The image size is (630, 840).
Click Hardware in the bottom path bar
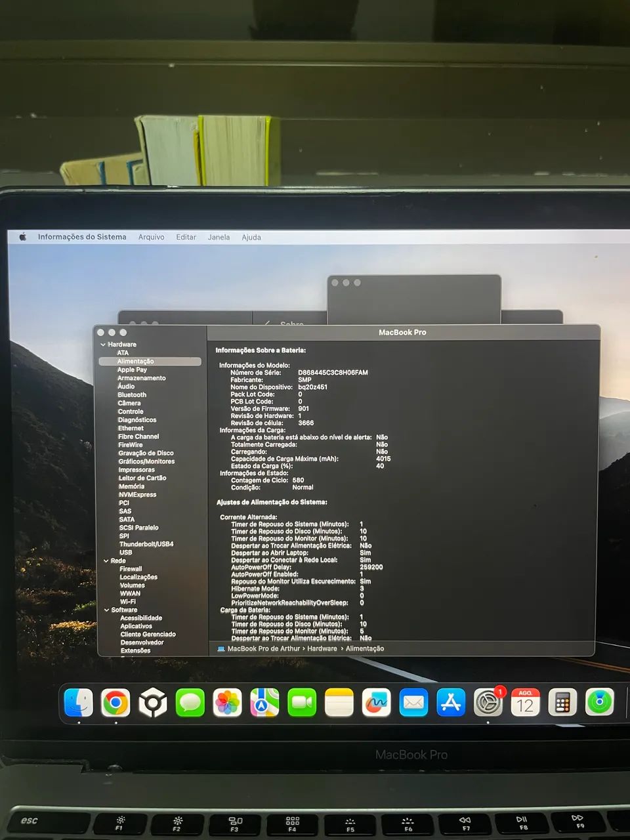click(322, 648)
